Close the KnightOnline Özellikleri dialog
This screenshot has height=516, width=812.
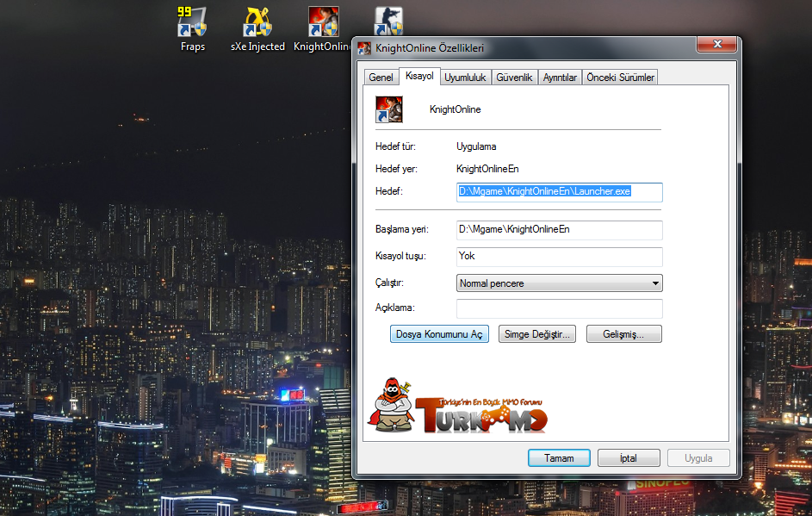pyautogui.click(x=716, y=44)
